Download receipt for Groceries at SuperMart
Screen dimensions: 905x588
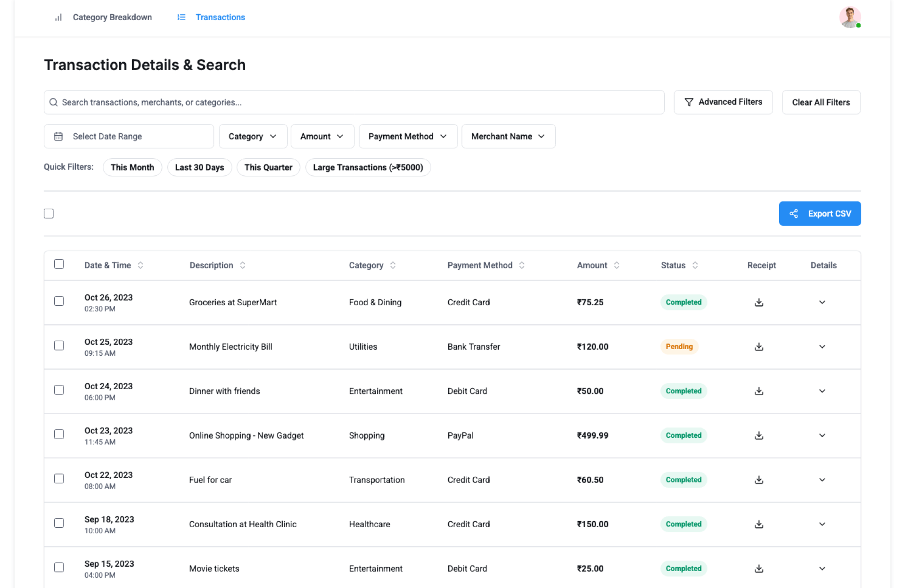pos(758,302)
